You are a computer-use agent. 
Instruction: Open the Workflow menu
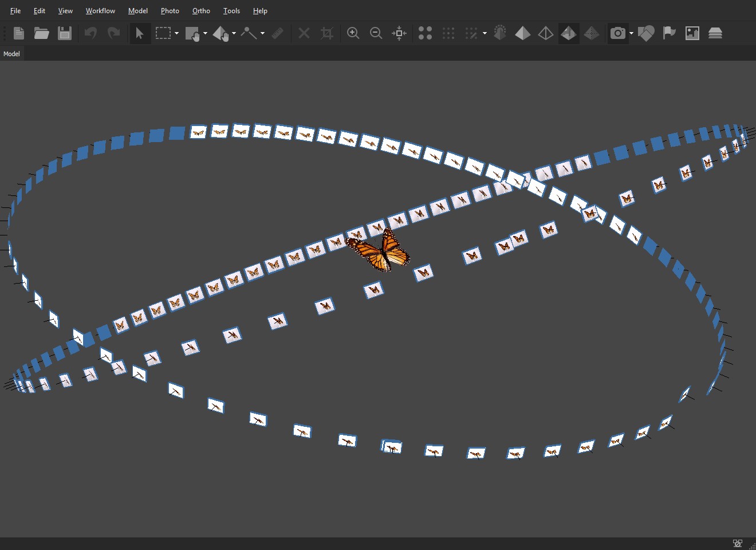coord(100,11)
